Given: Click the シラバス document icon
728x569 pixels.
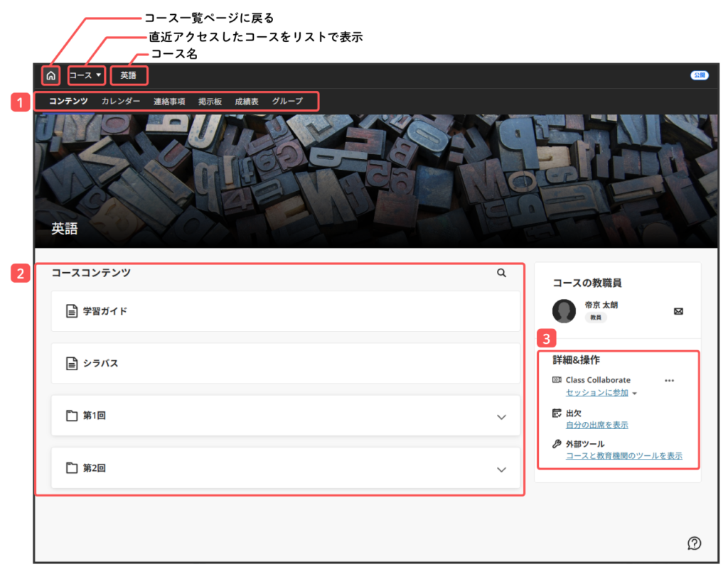Looking at the screenshot, I should click(71, 363).
